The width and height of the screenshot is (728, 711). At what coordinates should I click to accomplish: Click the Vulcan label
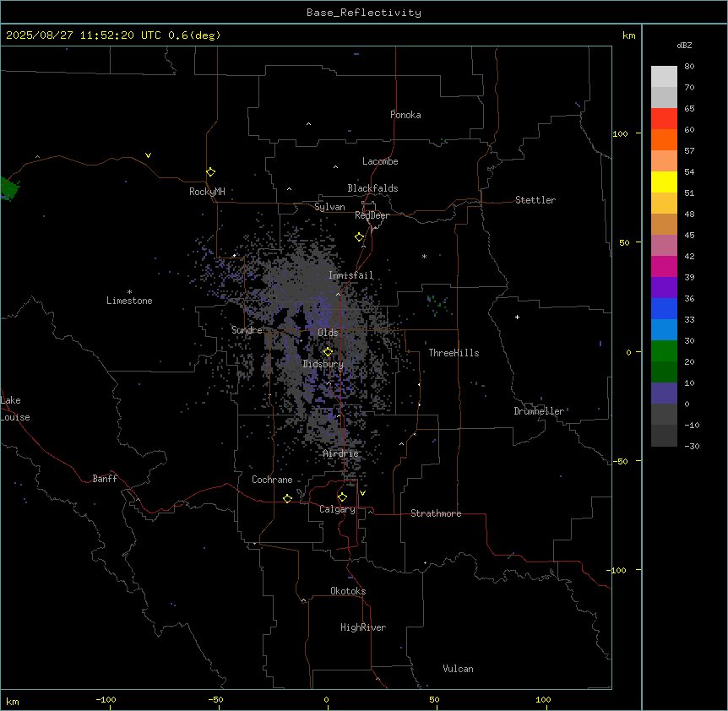(458, 669)
